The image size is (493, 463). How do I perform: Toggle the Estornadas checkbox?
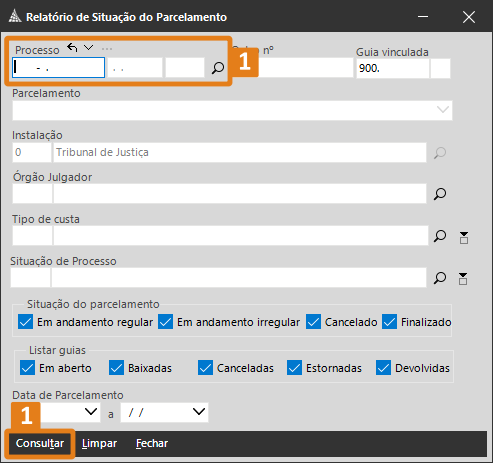294,368
